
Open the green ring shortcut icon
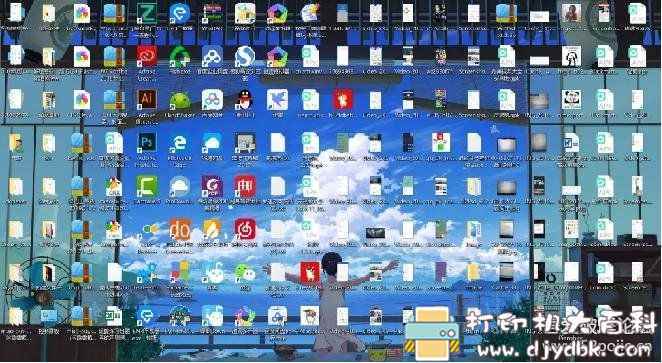pyautogui.click(x=180, y=56)
